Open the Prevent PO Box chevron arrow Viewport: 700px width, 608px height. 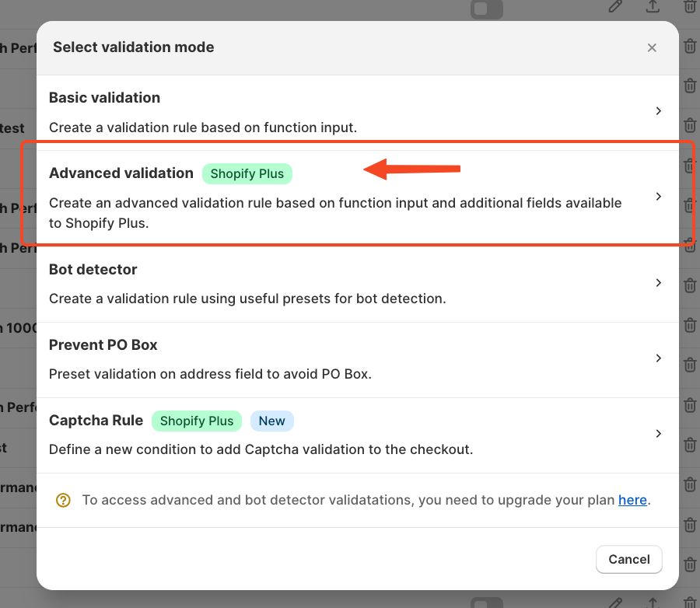click(658, 358)
